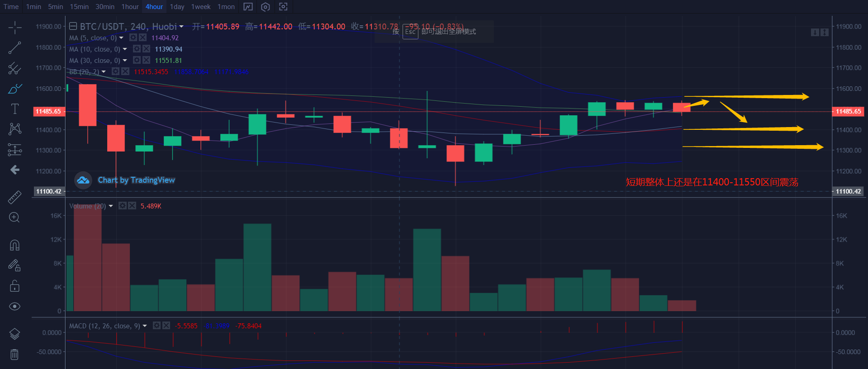Expand the BTC/USDT symbol dropdown arrow

coord(181,27)
